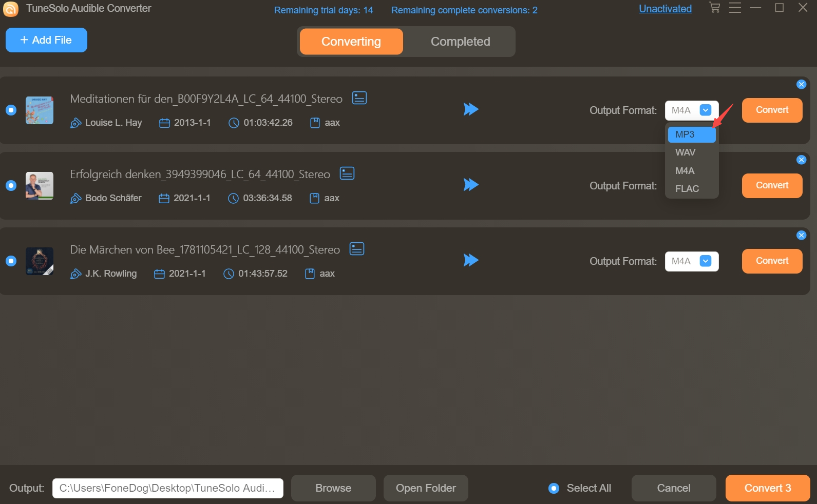Viewport: 817px width, 504px height.
Task: Open the hamburger menu in title bar
Action: click(x=735, y=8)
